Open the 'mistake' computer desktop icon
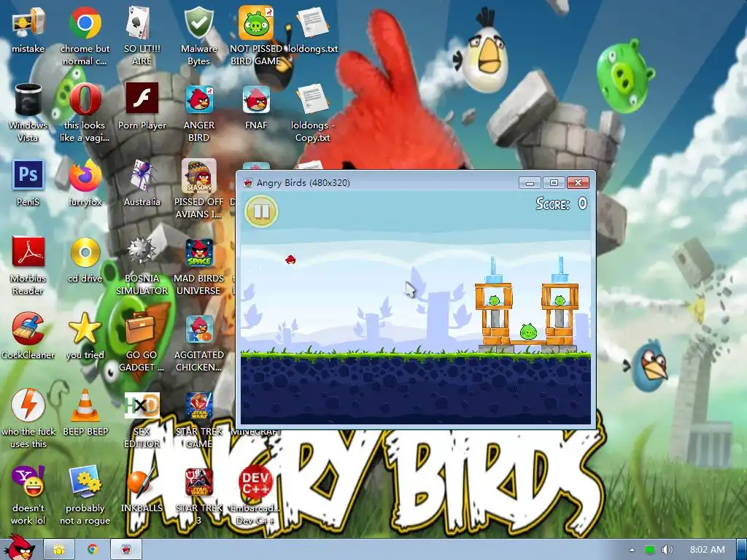Viewport: 747px width, 560px height. click(28, 24)
